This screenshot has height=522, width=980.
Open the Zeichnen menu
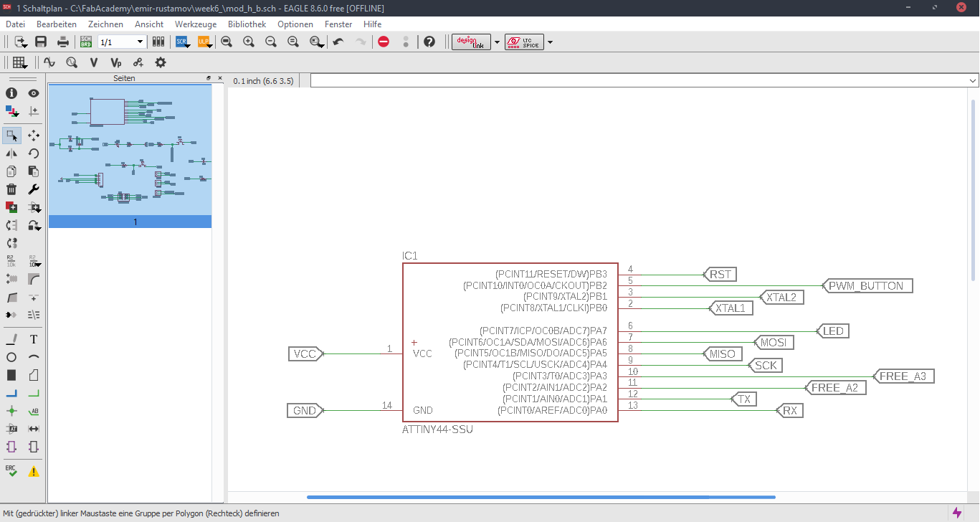tap(105, 24)
